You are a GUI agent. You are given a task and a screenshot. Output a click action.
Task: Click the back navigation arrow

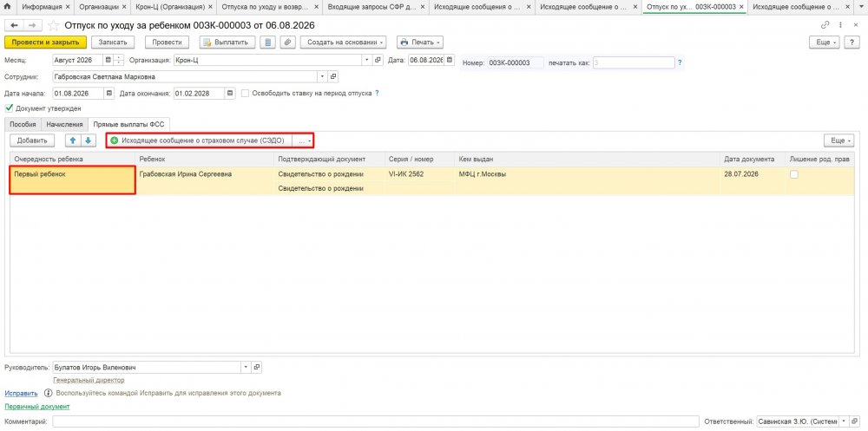coord(15,25)
